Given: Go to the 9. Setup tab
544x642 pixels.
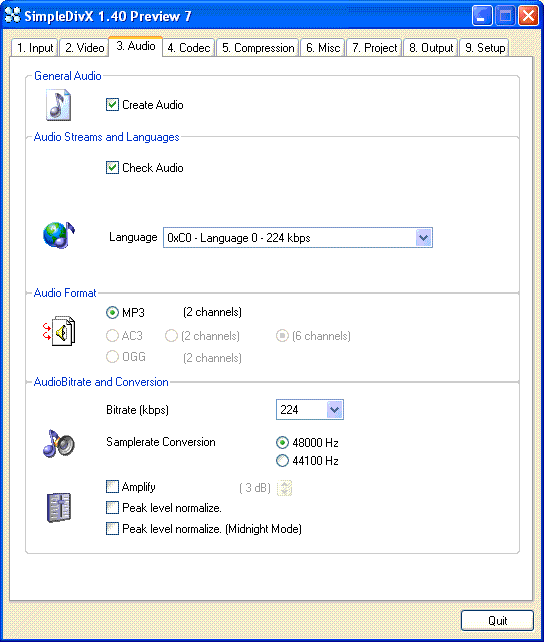Looking at the screenshot, I should [485, 48].
